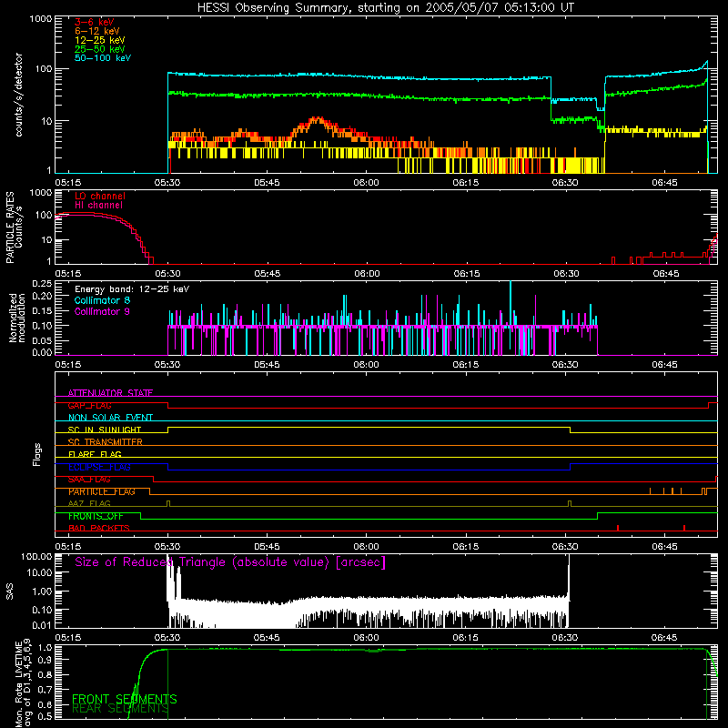The image size is (728, 728).
Task: Click the 'Energy band: 12-25 keV' label
Action: click(x=132, y=289)
